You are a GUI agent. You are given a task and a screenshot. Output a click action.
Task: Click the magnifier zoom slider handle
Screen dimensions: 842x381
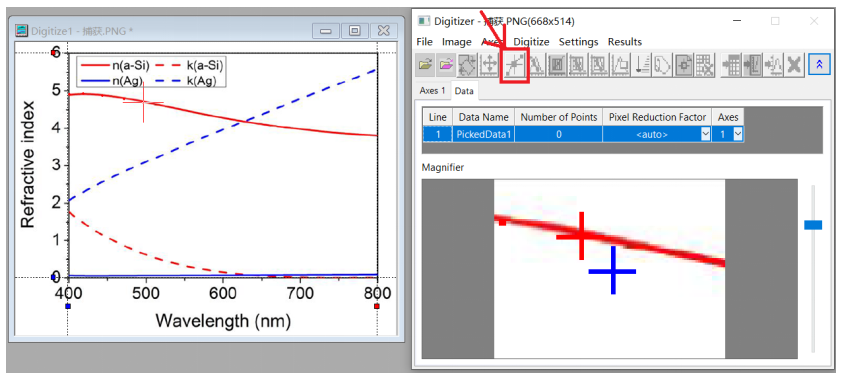point(812,225)
